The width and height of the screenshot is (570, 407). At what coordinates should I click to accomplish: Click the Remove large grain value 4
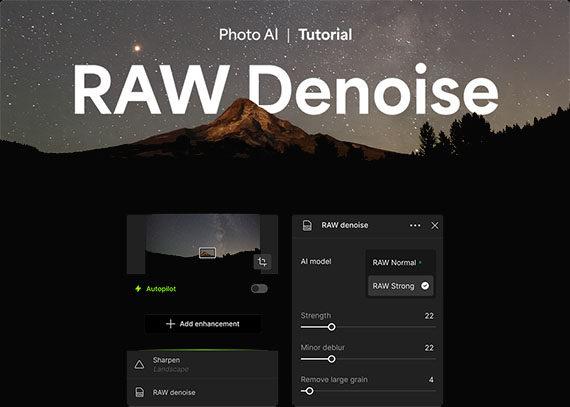pos(431,380)
